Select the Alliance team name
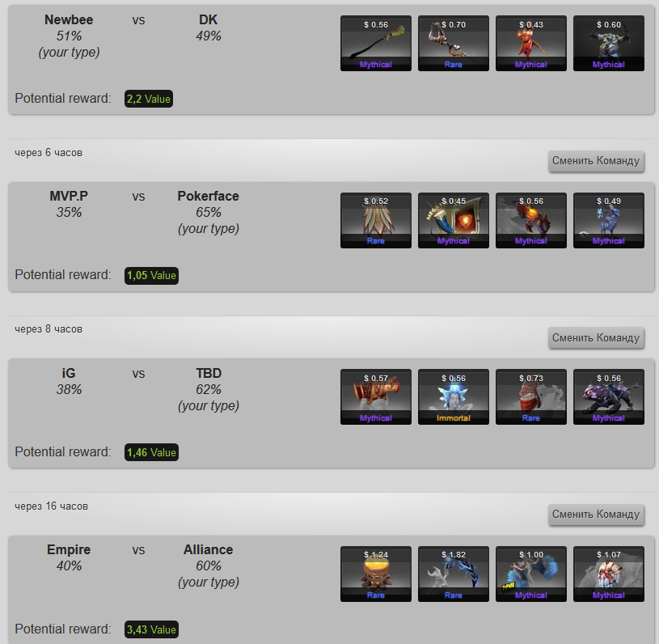The height and width of the screenshot is (644, 659). [x=208, y=550]
